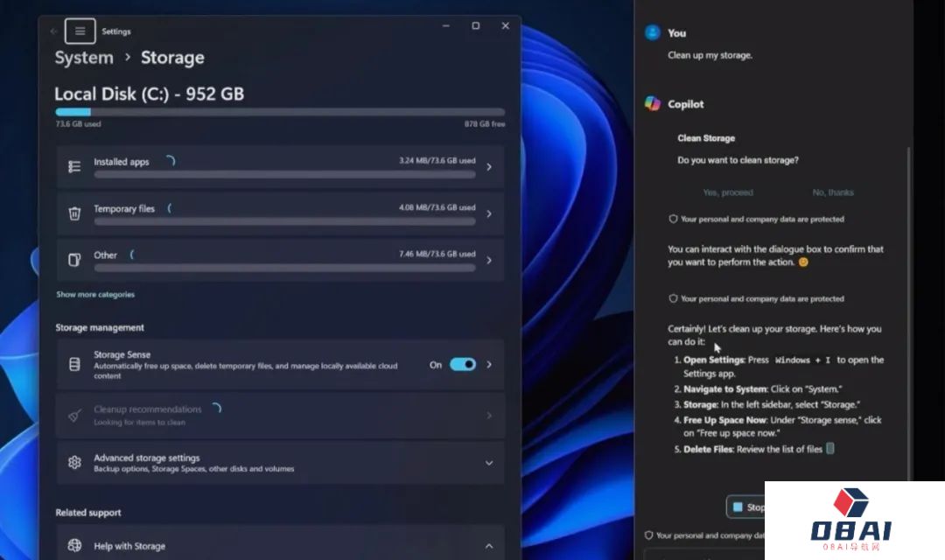Click '73.6 GB used' text

coord(79,124)
